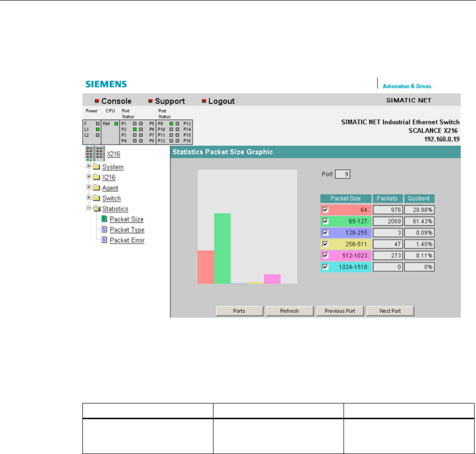The width and height of the screenshot is (476, 454).
Task: Click the L2 power LED indicator
Action: tap(98, 135)
